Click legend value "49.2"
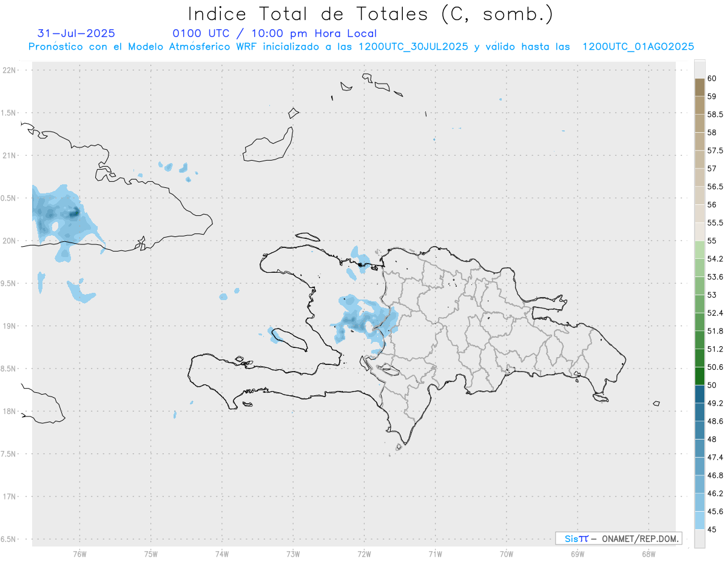 (x=715, y=403)
